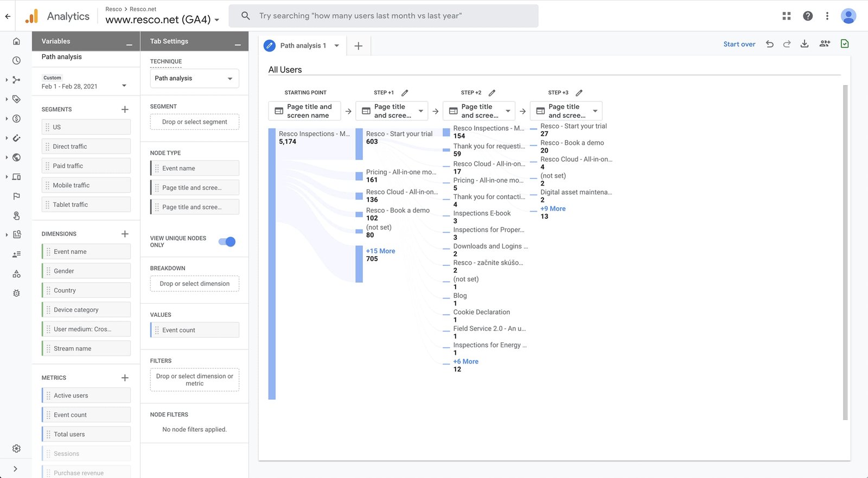868x478 pixels.
Task: Minimize the Tab Settings panel
Action: coord(238,44)
